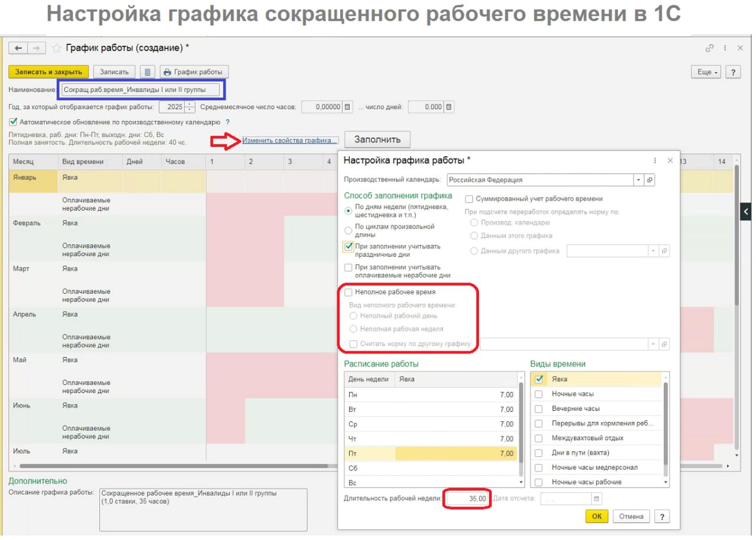The height and width of the screenshot is (540, 756).
Task: Click the help question button in the dialog
Action: click(662, 516)
